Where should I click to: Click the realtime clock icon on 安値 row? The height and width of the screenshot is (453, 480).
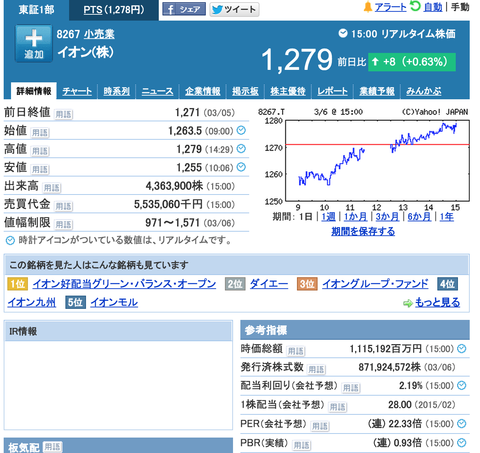(241, 167)
